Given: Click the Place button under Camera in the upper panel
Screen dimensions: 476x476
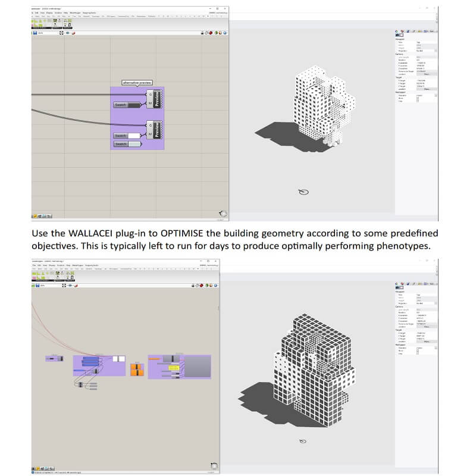Looking at the screenshot, I should click(x=426, y=74).
